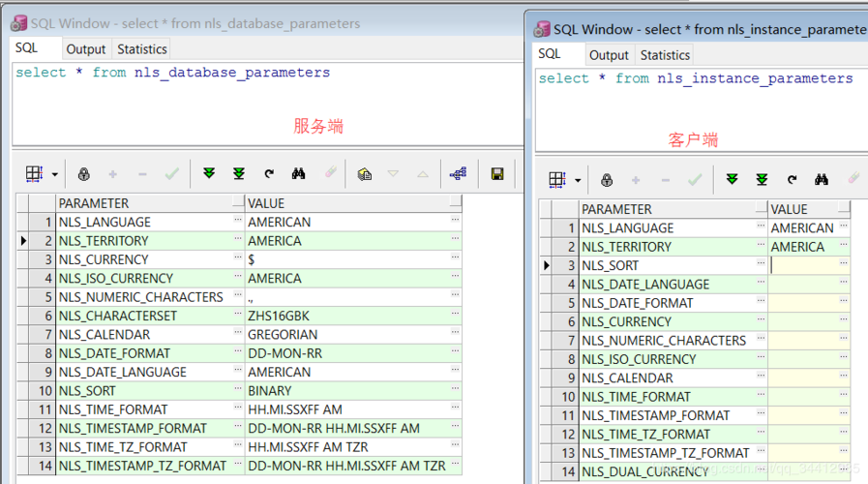Screen dimensions: 868x484
Task: Click the export results icon beside the eraser
Action: pyautogui.click(x=364, y=174)
